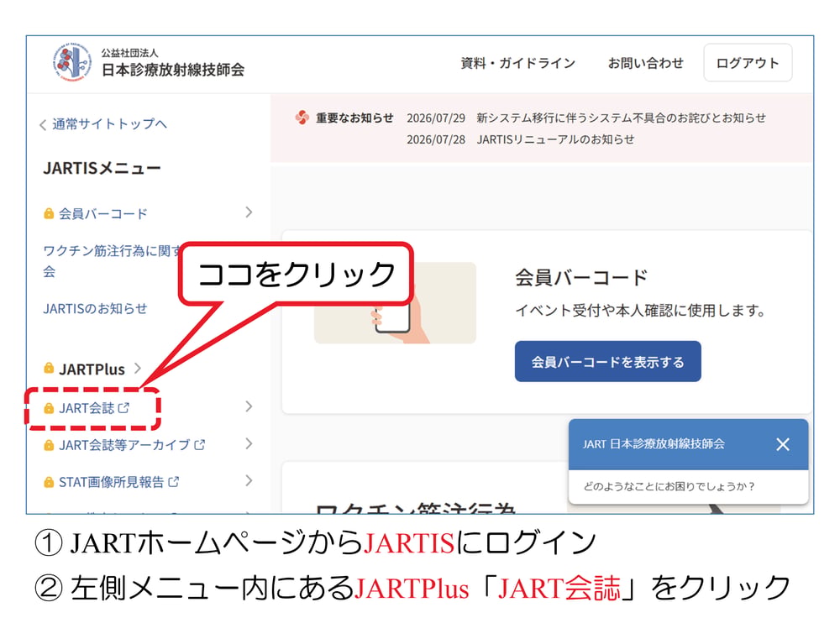840x618 pixels.
Task: Click the external-link icon next to JART会誌等アーカイブ
Action: (200, 444)
